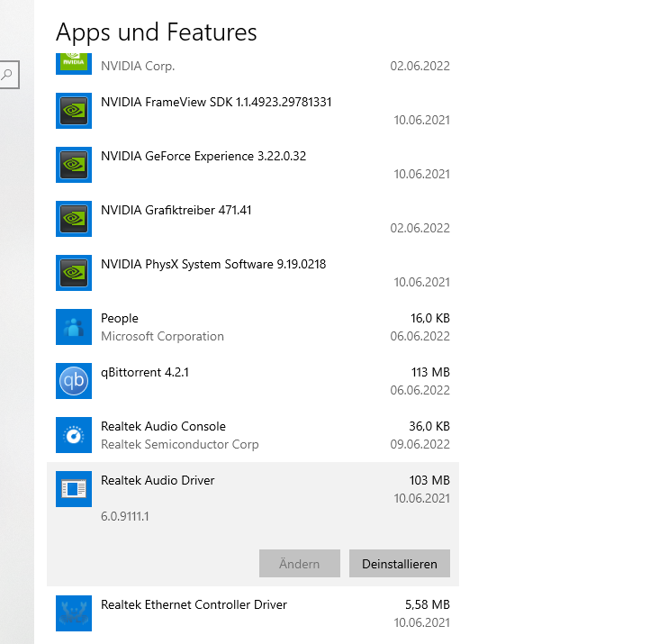Select NVIDIA GeForce Experience 3.22.0.32 entry
668x644 pixels.
253,165
